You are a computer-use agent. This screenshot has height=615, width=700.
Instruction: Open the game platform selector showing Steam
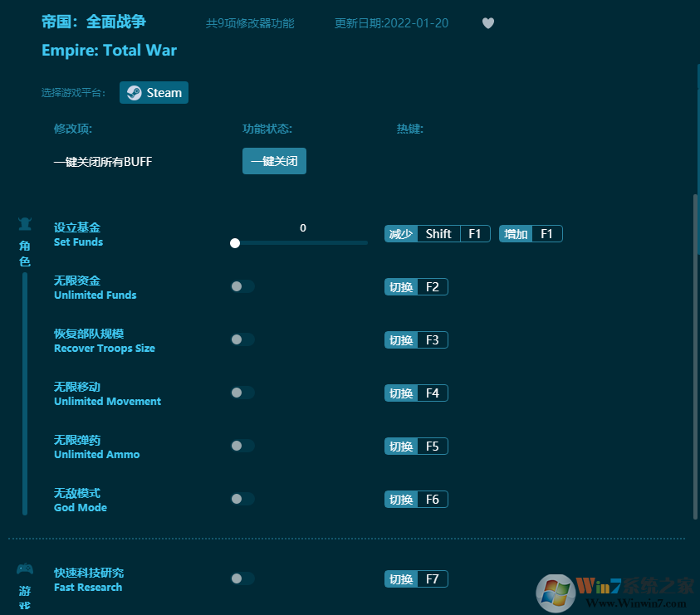pyautogui.click(x=154, y=92)
